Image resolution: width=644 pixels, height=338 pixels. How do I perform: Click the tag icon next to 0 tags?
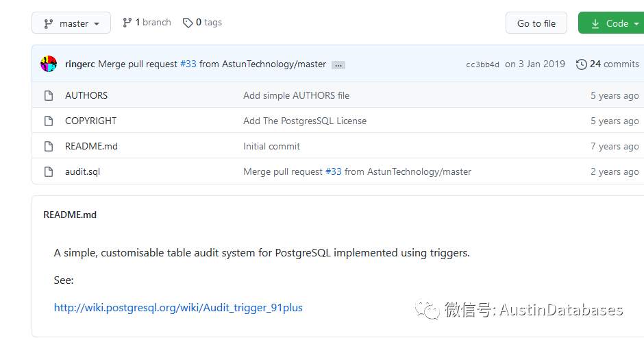188,23
